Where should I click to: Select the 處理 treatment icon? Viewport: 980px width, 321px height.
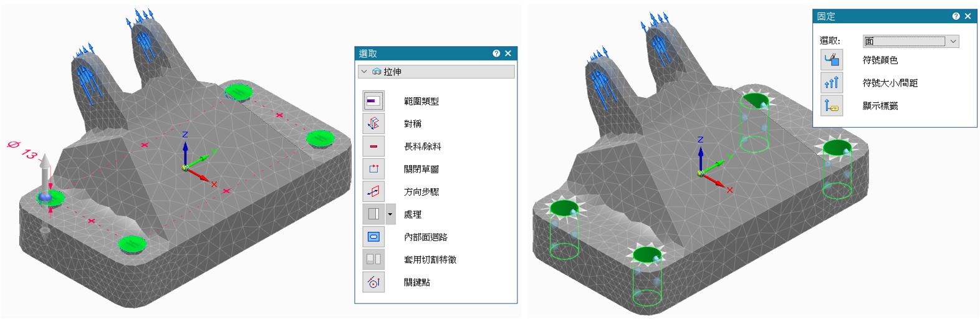pos(373,214)
